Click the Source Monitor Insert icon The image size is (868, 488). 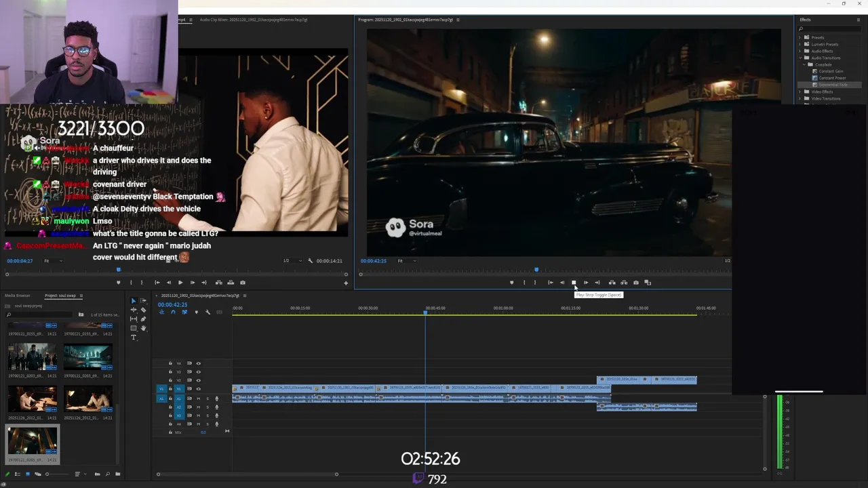(218, 283)
